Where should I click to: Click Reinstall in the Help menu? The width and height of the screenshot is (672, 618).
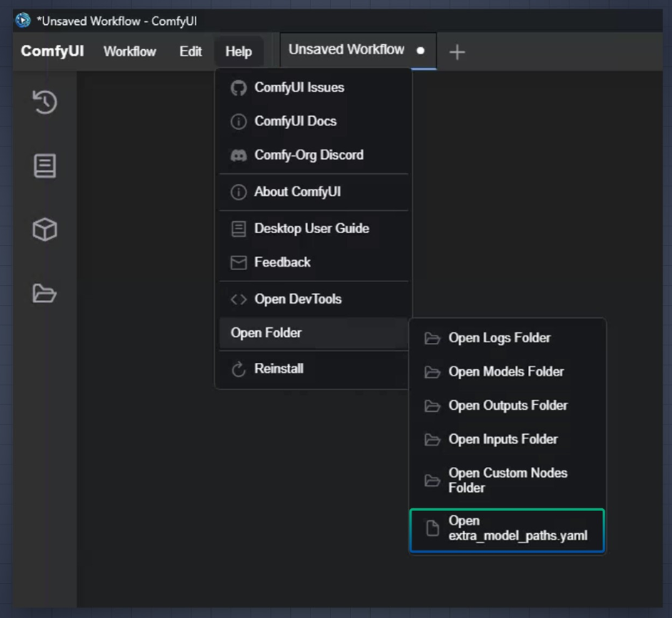278,369
